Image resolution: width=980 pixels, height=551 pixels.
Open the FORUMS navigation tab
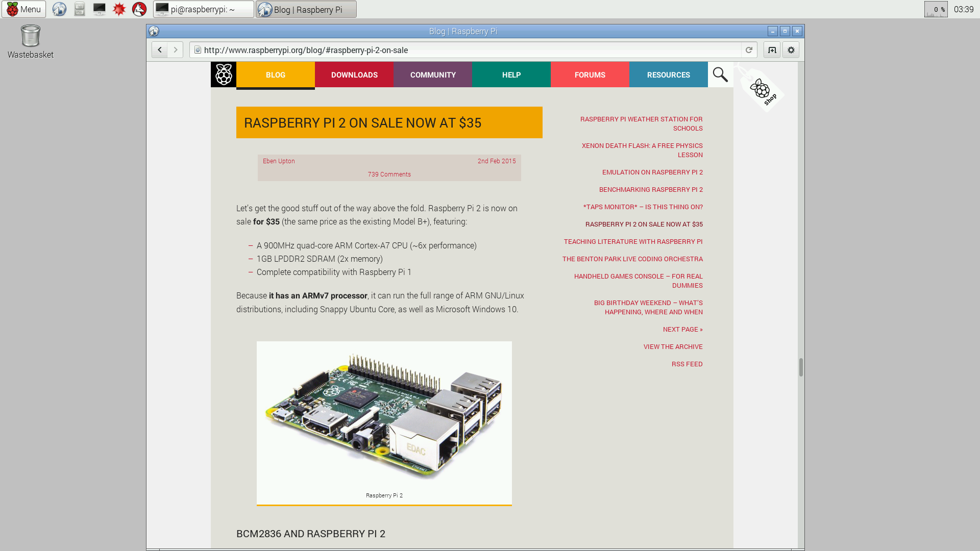pyautogui.click(x=590, y=75)
